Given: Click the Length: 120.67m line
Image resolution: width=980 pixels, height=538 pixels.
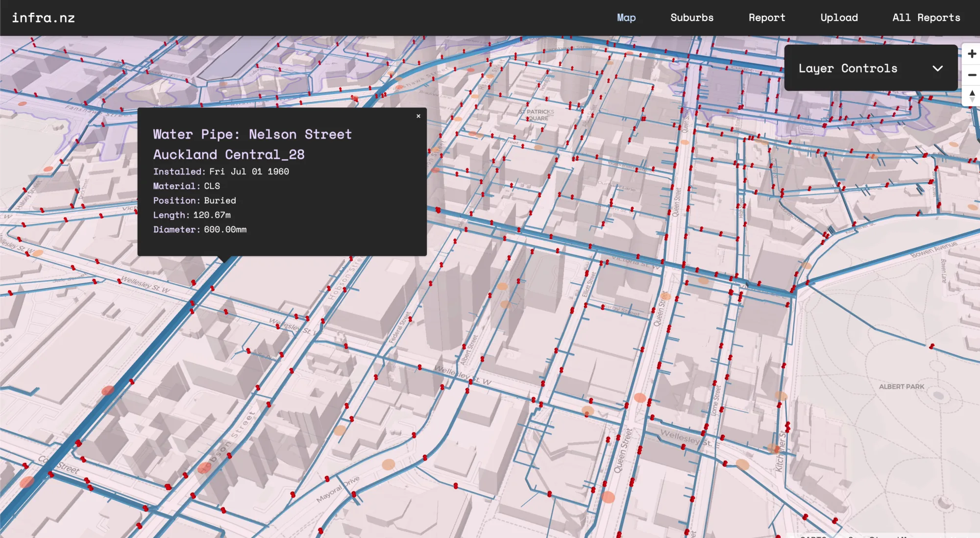Looking at the screenshot, I should click(192, 215).
